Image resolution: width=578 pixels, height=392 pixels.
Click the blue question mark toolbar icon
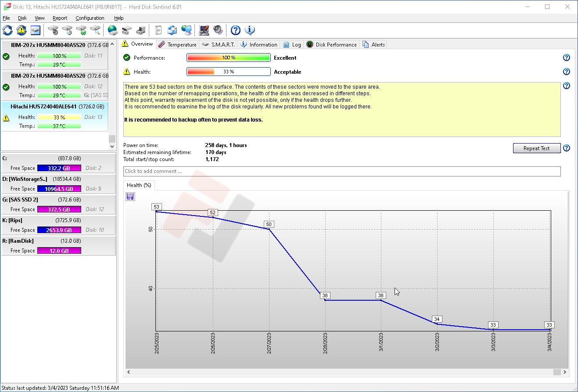pos(236,30)
